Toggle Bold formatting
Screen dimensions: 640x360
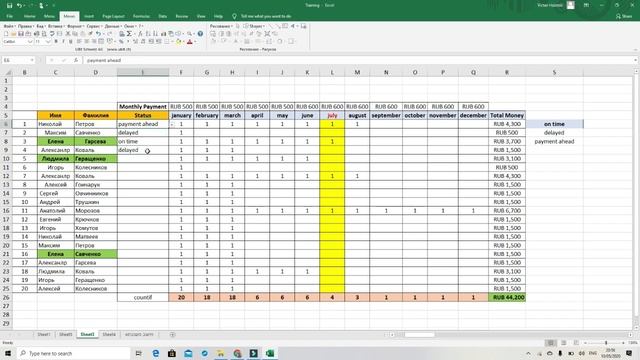click(56, 42)
